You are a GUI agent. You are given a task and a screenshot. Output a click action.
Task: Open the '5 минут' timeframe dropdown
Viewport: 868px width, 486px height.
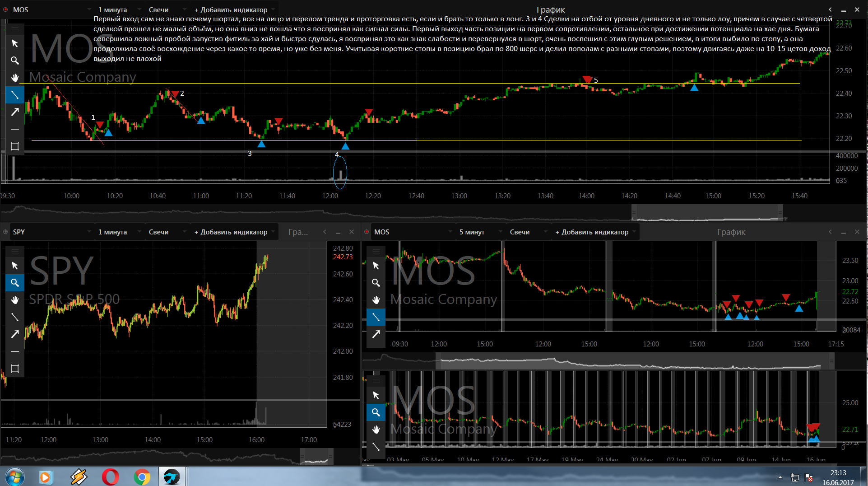(500, 232)
